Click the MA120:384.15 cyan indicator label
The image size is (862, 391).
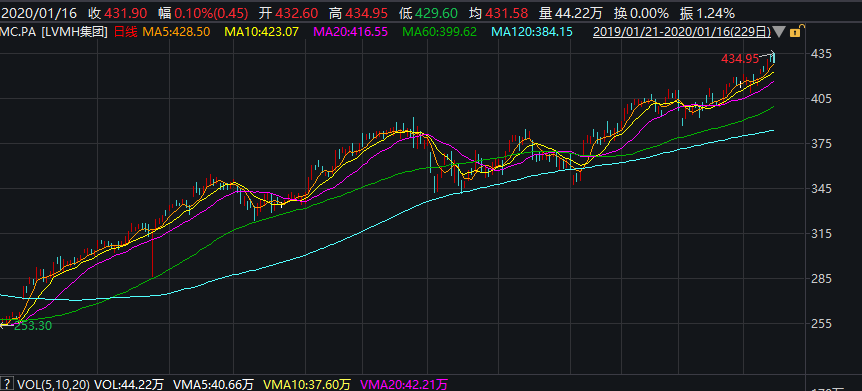[x=532, y=32]
